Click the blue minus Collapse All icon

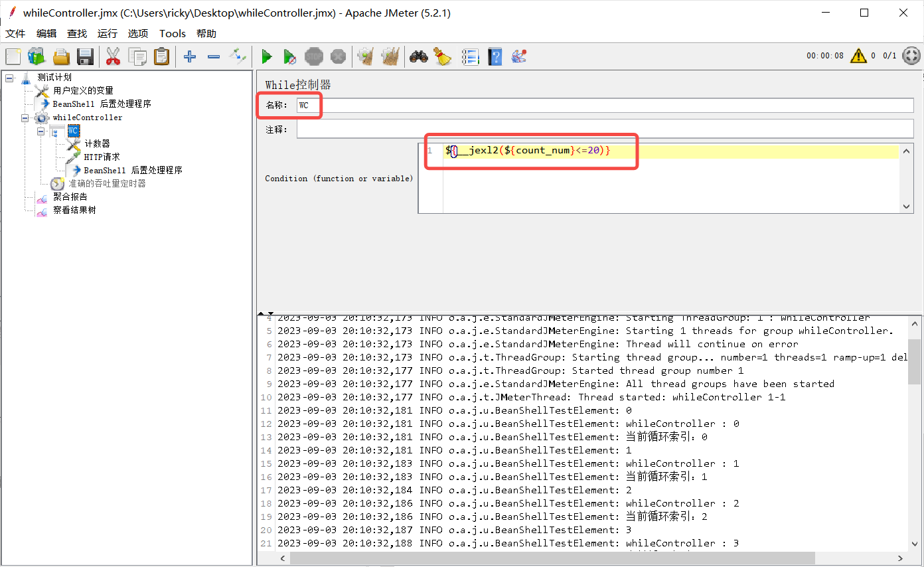point(214,56)
